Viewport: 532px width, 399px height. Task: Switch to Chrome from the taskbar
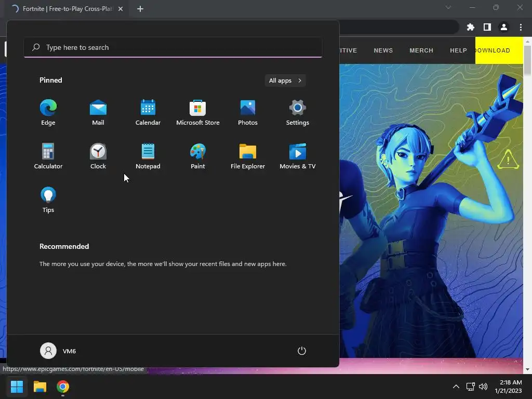63,387
